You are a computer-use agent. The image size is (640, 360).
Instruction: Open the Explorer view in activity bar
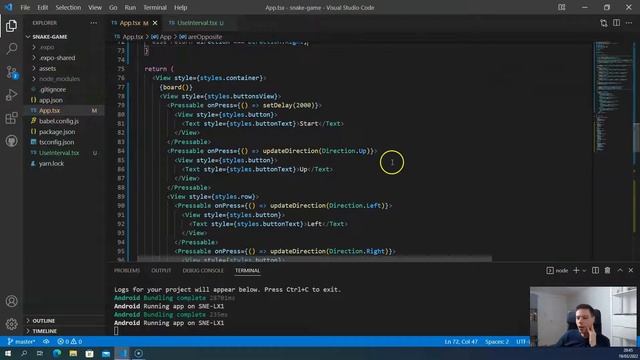[x=11, y=26]
